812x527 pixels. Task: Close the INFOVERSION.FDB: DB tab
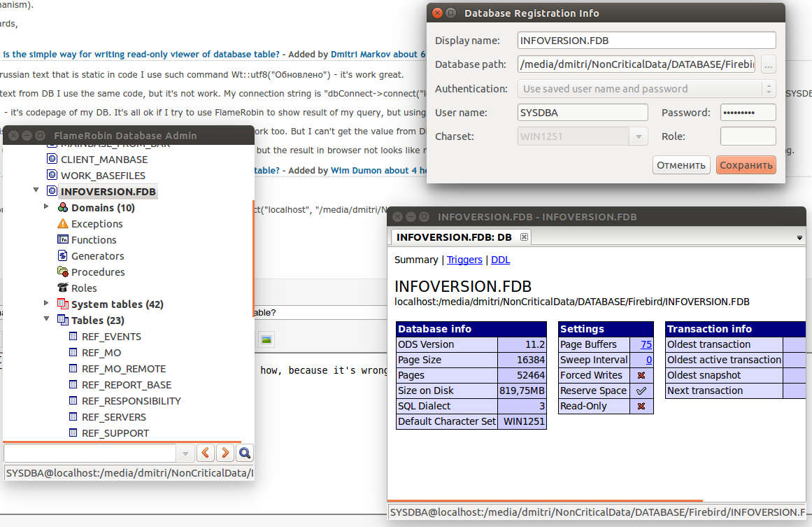click(524, 237)
